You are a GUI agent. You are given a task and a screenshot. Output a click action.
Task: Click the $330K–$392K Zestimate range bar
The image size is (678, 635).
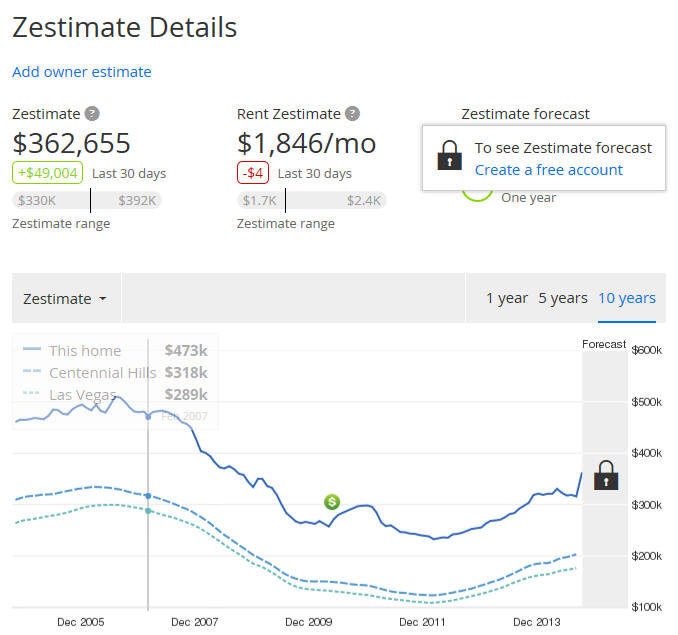87,201
